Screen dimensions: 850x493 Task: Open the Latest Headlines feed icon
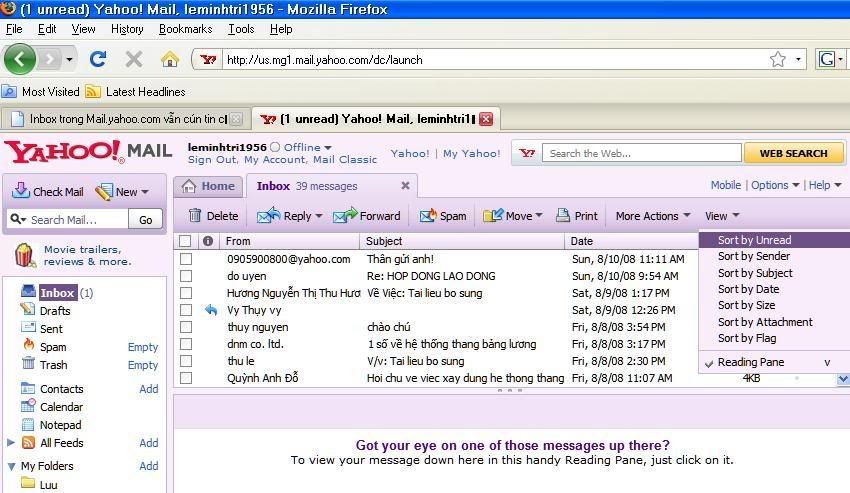93,92
